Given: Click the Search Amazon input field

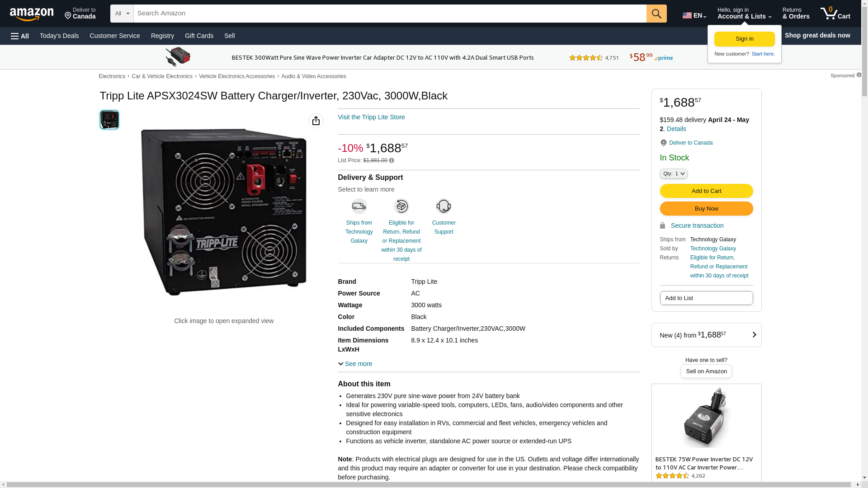Looking at the screenshot, I should 390,14.
